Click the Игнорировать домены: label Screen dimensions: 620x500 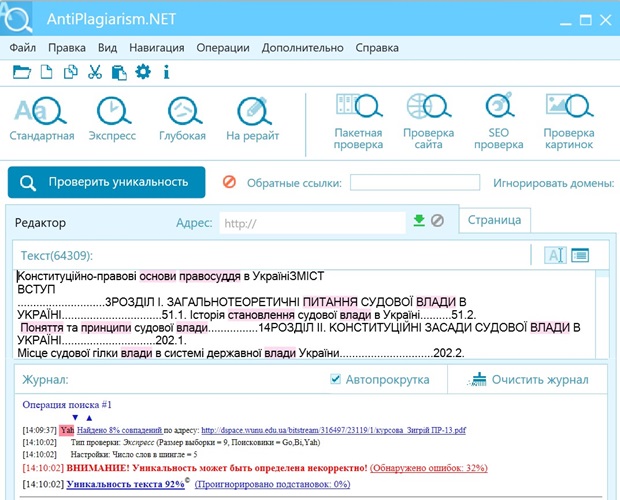coord(553,183)
